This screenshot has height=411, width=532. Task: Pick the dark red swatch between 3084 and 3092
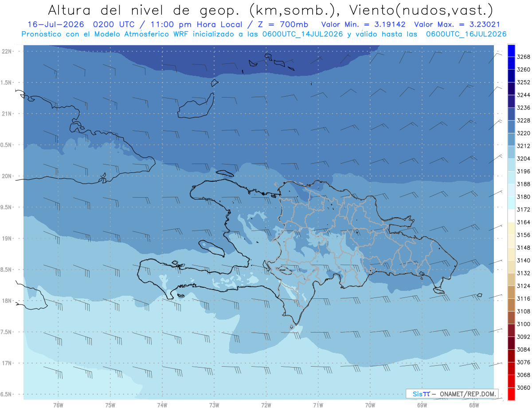(511, 343)
